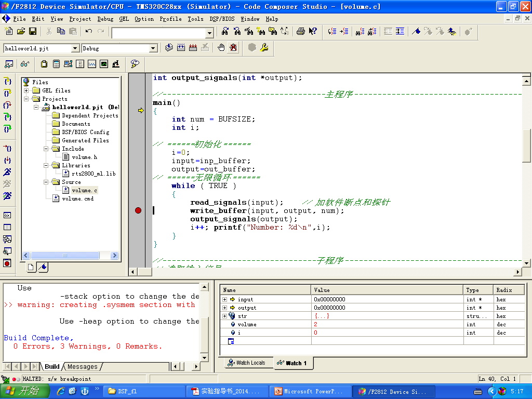Click the Toggle Bookmark flag icon
The width and height of the screenshot is (532, 399).
coord(416,32)
